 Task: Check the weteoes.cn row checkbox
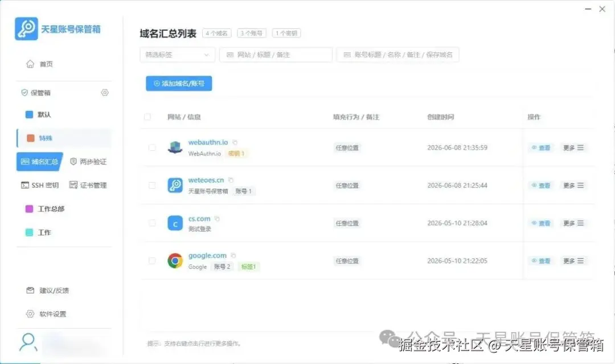click(x=152, y=185)
